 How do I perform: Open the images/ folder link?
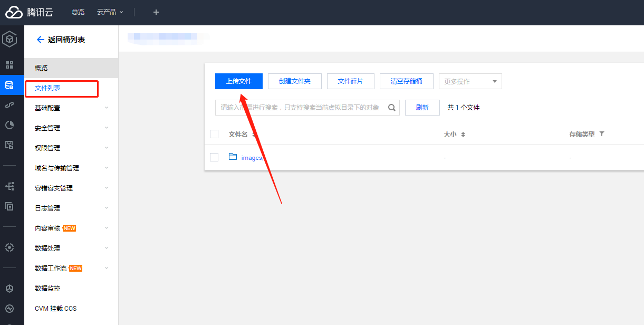[x=252, y=158]
